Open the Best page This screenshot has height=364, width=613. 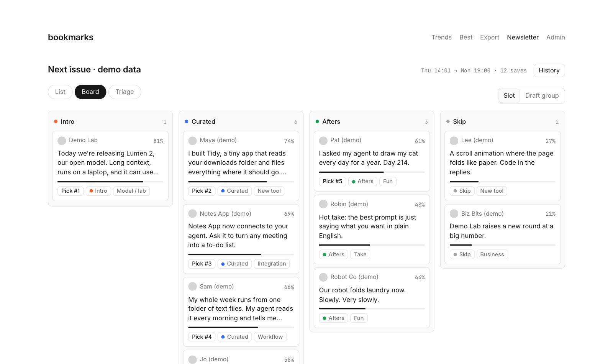[x=466, y=37]
